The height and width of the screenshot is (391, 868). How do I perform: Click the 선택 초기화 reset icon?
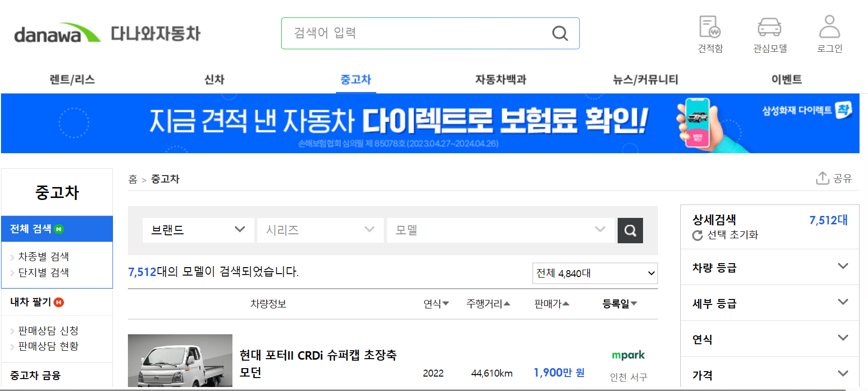click(697, 235)
